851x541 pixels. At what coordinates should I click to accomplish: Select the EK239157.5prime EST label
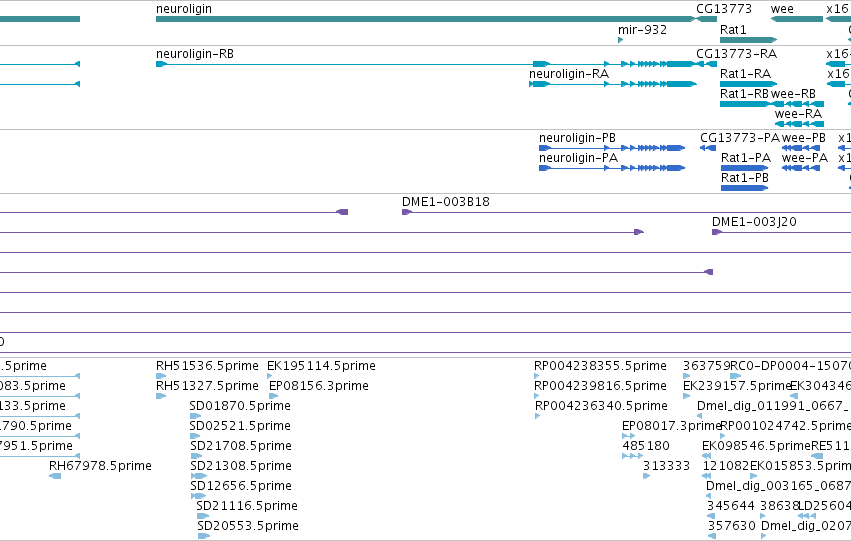[736, 386]
